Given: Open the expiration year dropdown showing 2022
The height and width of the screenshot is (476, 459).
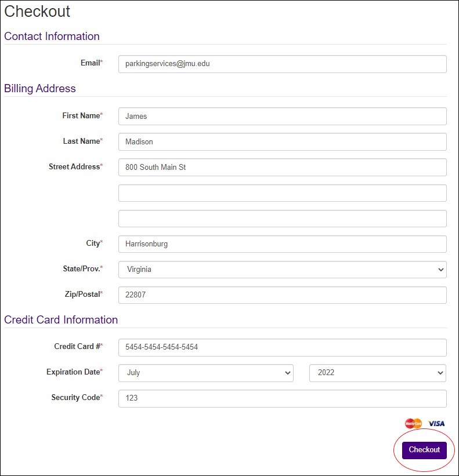Looking at the screenshot, I should click(x=378, y=373).
